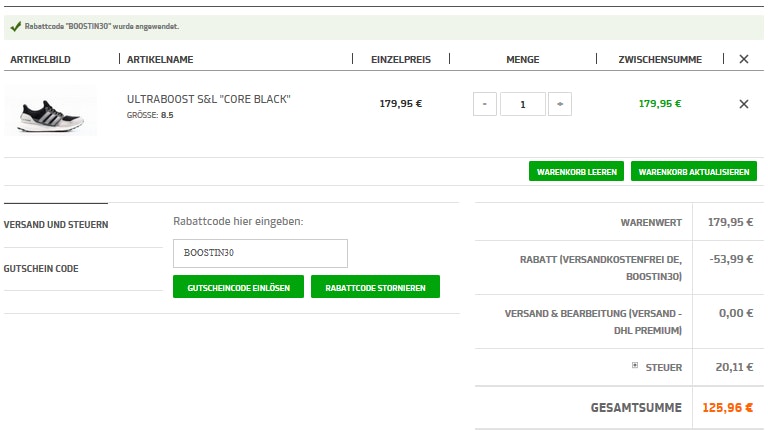This screenshot has width=768, height=433.
Task: Open the Ultraboost shoe product thumbnail
Action: tap(50, 109)
